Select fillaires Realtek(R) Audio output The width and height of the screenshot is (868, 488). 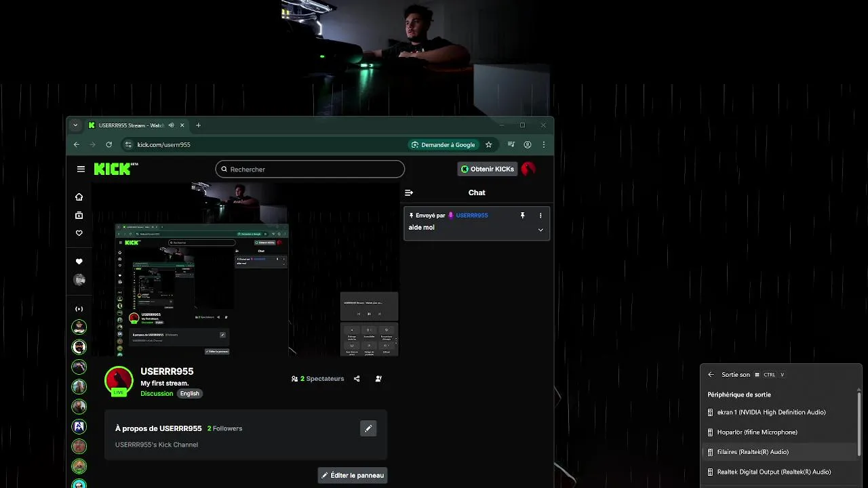[x=779, y=452]
